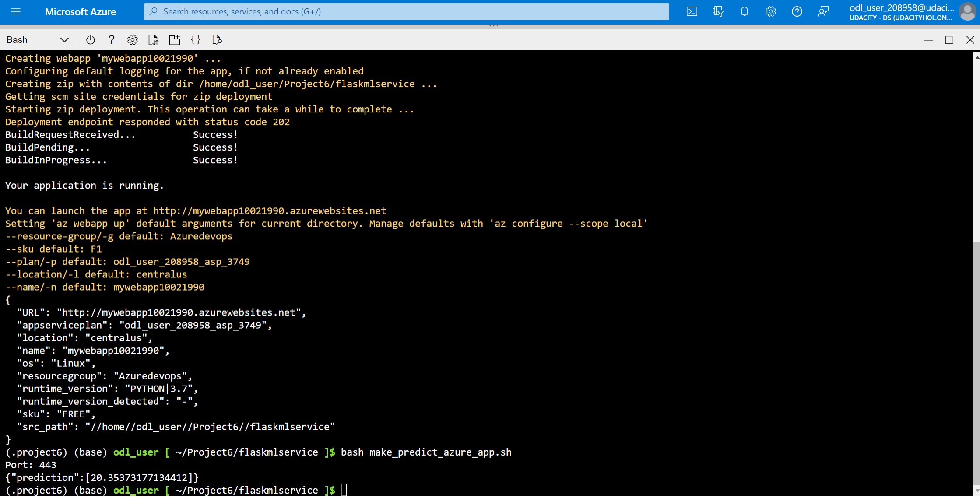Open a new Cloud Shell session
The height and width of the screenshot is (498, 980).
[x=175, y=39]
